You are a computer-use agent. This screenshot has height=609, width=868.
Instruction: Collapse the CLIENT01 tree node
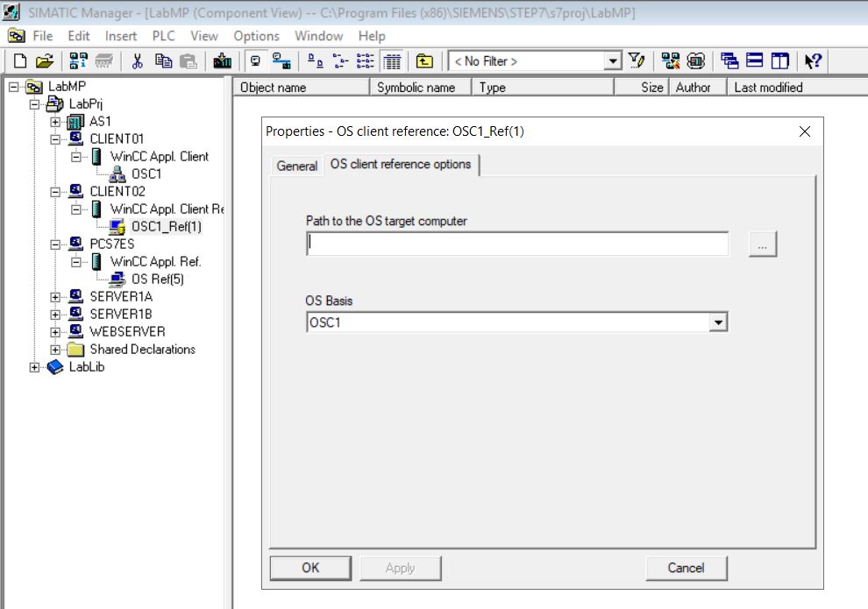point(55,139)
